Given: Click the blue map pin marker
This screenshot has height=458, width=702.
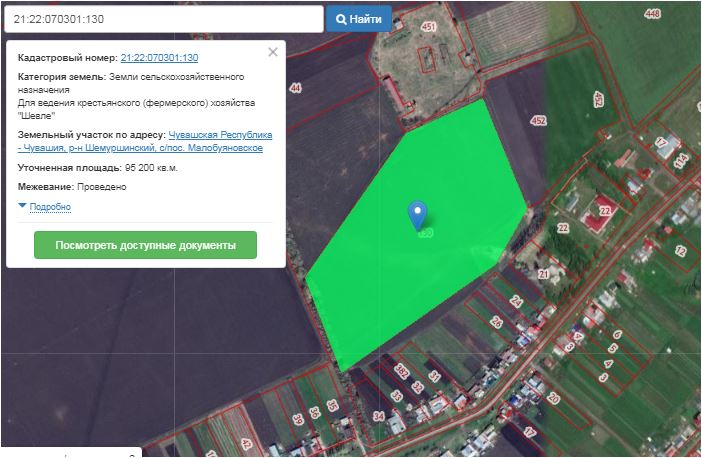Looking at the screenshot, I should pyautogui.click(x=419, y=213).
